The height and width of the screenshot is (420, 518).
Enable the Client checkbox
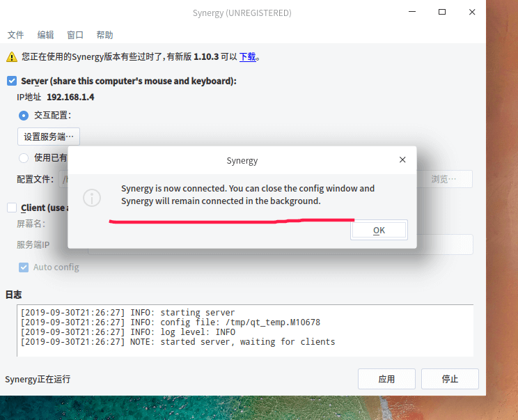click(x=12, y=208)
